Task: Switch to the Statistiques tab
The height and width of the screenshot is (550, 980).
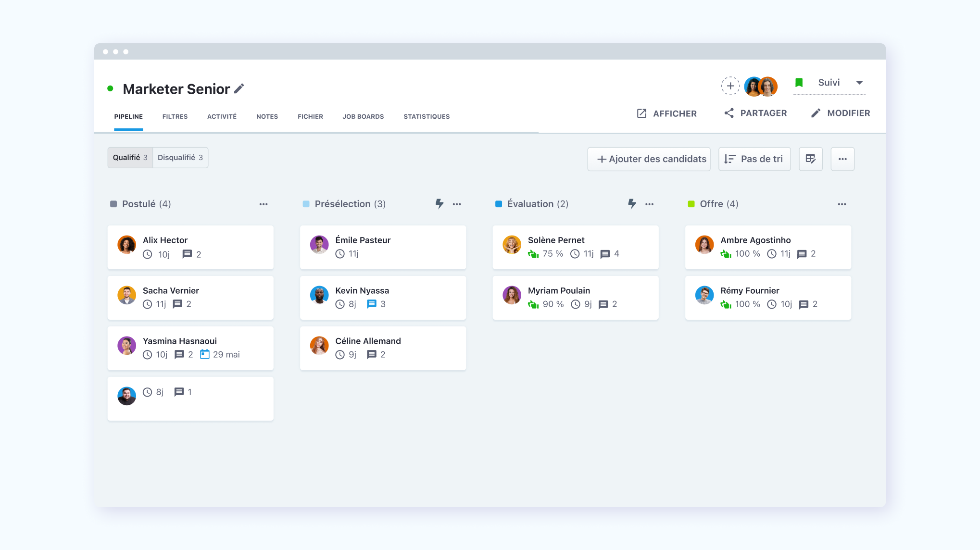Action: point(427,116)
